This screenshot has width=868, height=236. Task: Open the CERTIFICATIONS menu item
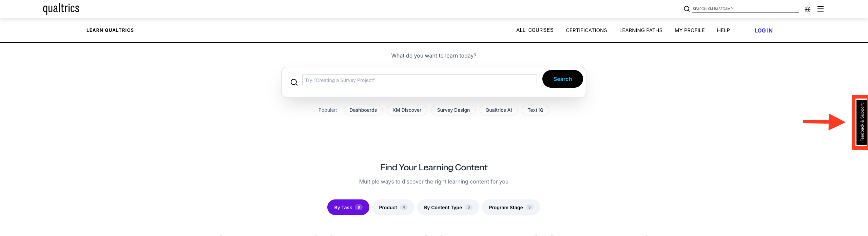coord(586,30)
